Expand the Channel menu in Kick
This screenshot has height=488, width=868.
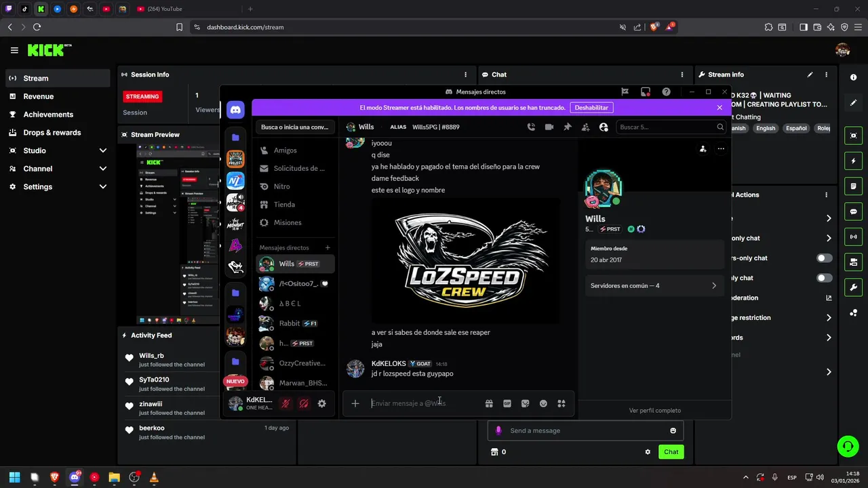coord(57,169)
